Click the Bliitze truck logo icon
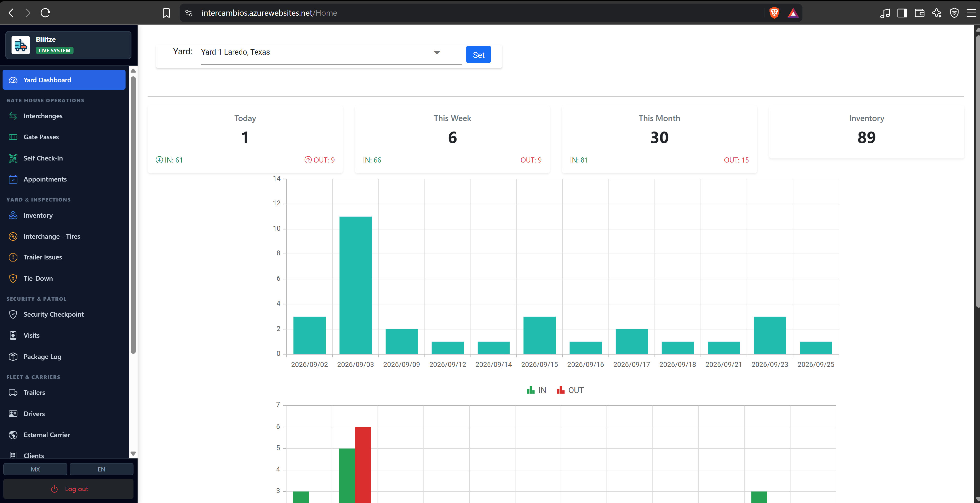The width and height of the screenshot is (980, 503). pos(20,45)
